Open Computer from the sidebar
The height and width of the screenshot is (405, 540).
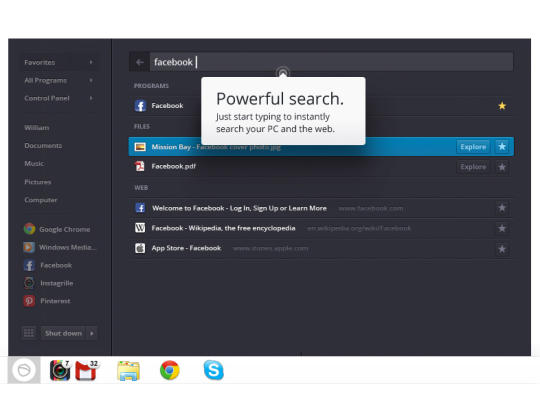tap(41, 200)
